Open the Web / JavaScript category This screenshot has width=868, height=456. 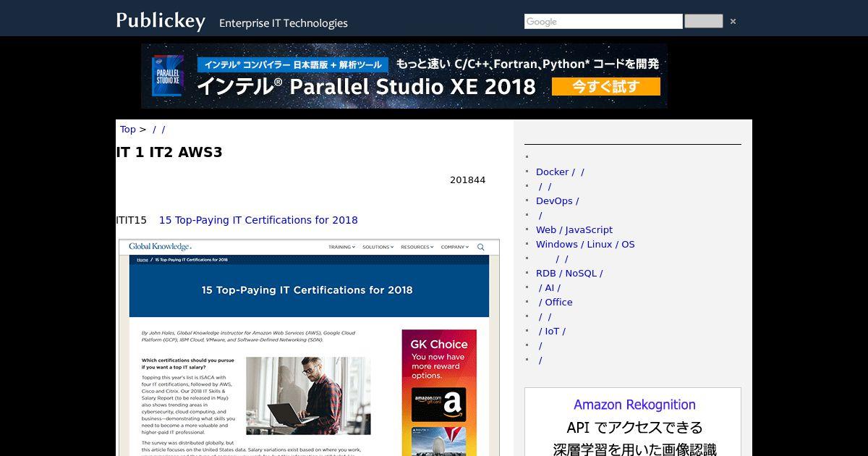tap(574, 229)
